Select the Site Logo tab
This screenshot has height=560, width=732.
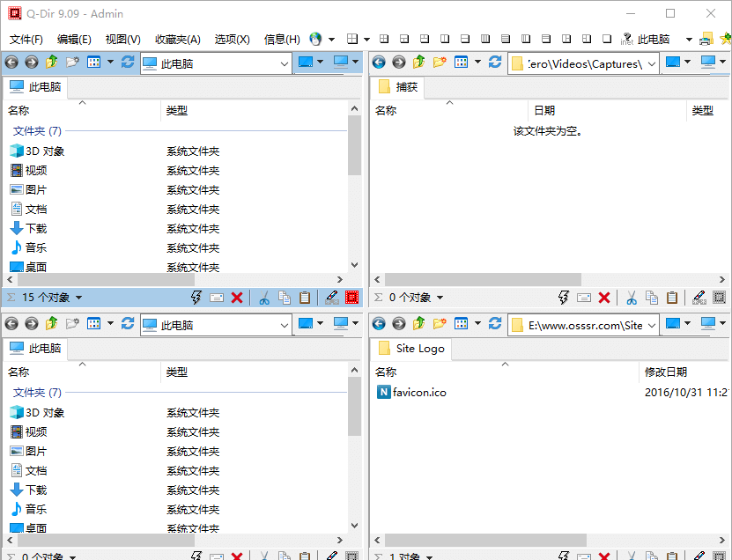pyautogui.click(x=411, y=349)
